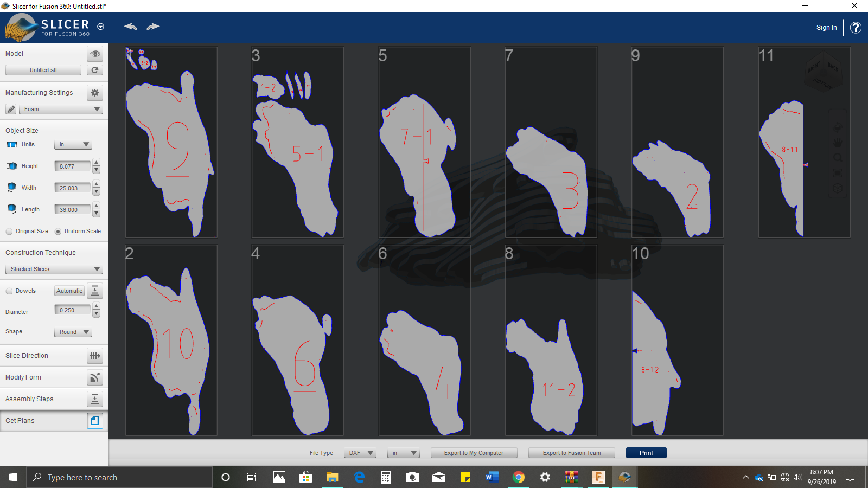Screen dimensions: 868x488
Task: Open the Slicer application menu dropdown
Action: click(x=100, y=27)
